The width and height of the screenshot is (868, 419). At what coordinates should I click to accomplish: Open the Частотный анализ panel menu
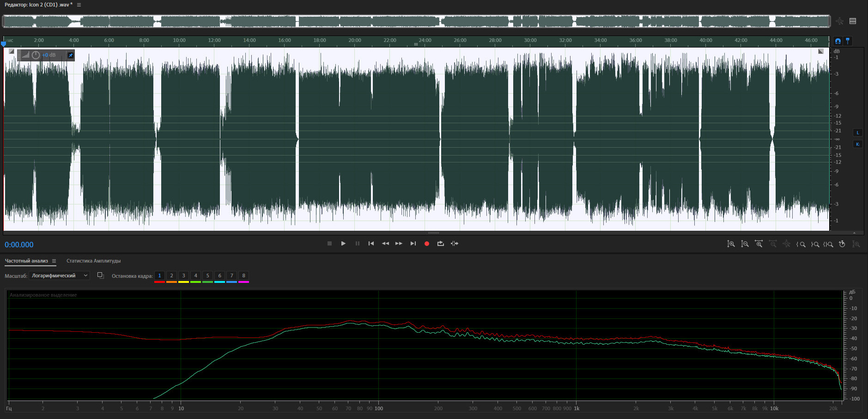(x=54, y=261)
